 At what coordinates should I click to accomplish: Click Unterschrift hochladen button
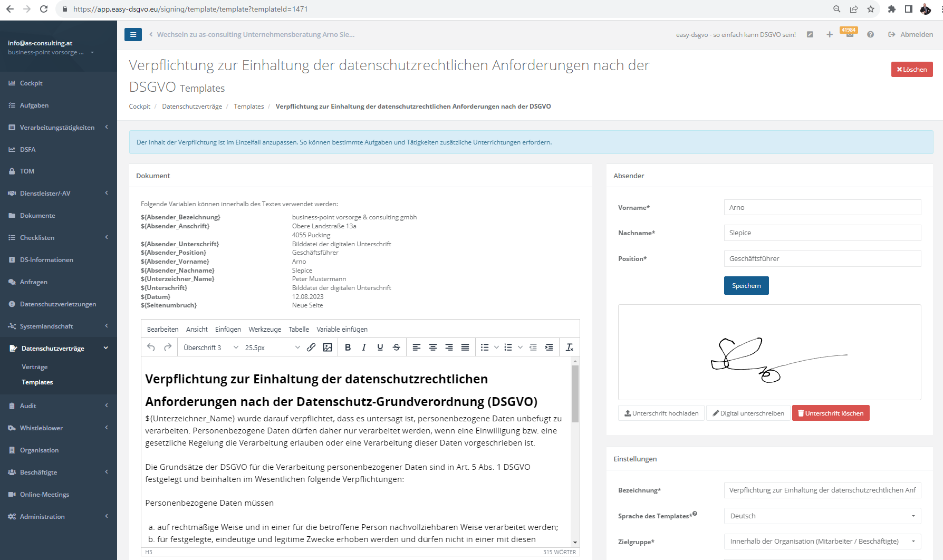pyautogui.click(x=661, y=413)
